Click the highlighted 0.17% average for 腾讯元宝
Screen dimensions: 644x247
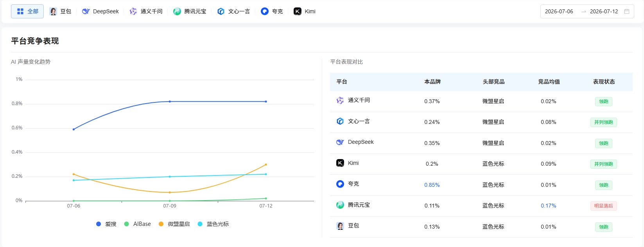[549, 206]
